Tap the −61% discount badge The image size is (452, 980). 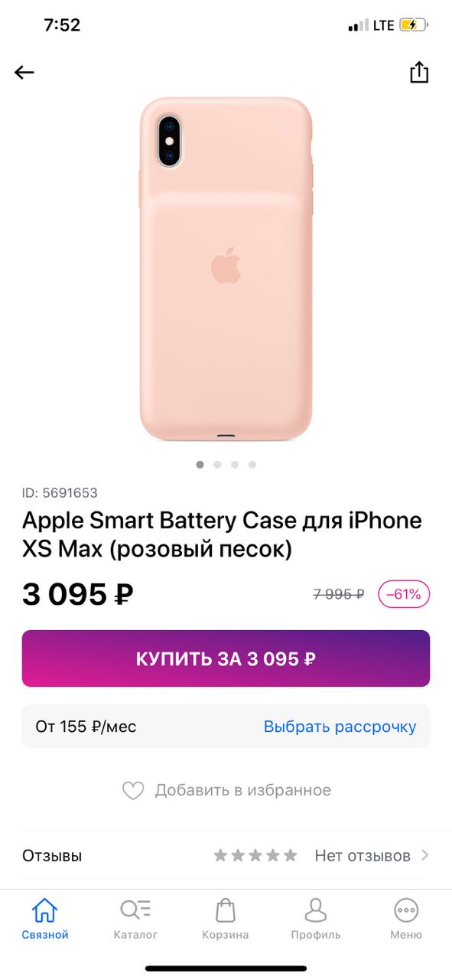(x=404, y=594)
